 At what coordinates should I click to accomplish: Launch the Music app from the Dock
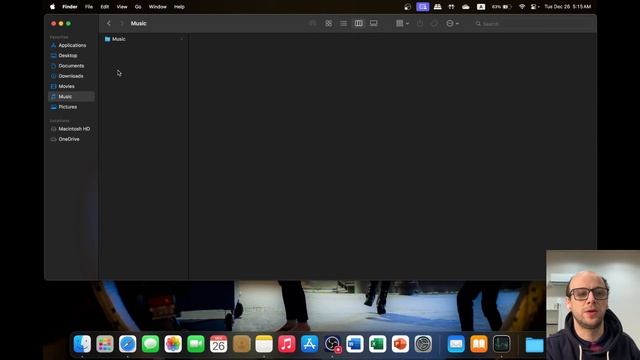click(287, 344)
